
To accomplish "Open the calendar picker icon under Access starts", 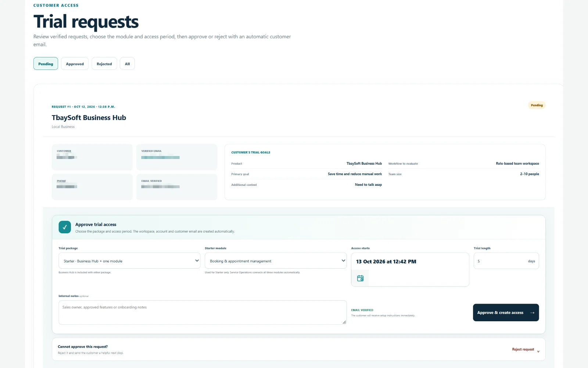I will 360,279.
